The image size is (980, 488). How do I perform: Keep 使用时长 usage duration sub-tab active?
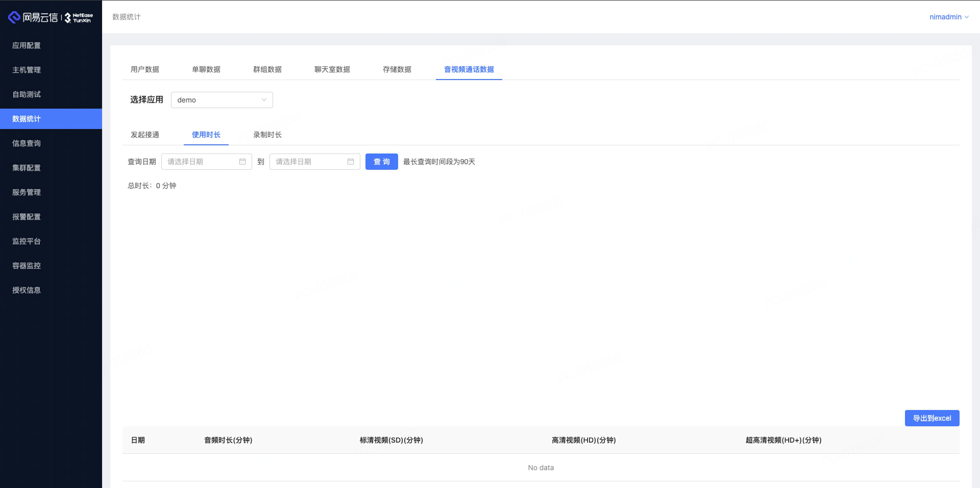(206, 135)
